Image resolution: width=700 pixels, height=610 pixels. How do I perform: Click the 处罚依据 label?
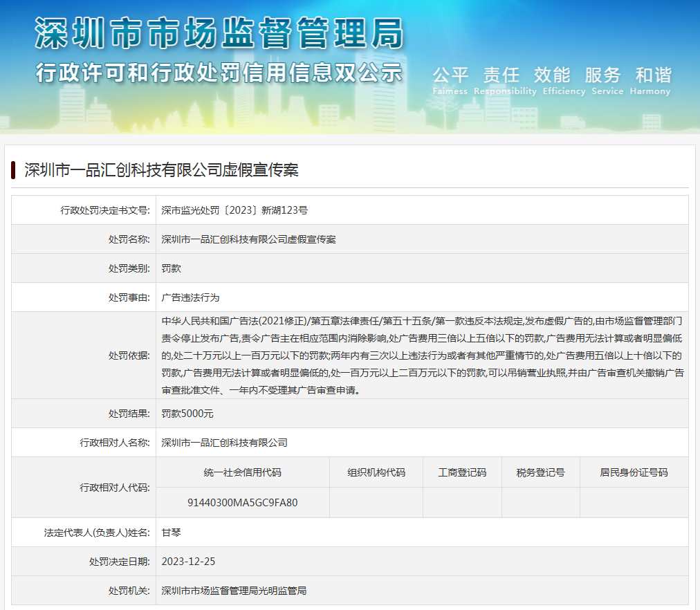[129, 355]
